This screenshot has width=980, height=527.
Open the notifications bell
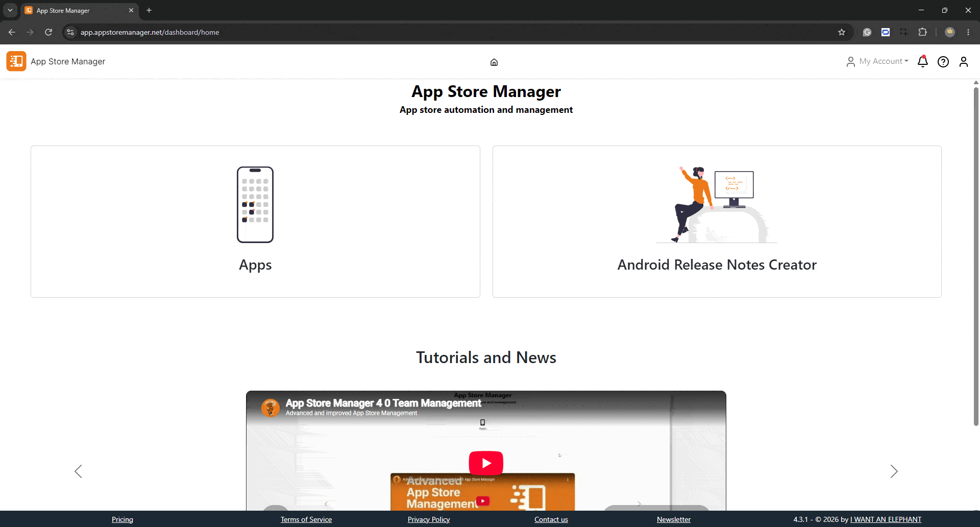pos(923,61)
